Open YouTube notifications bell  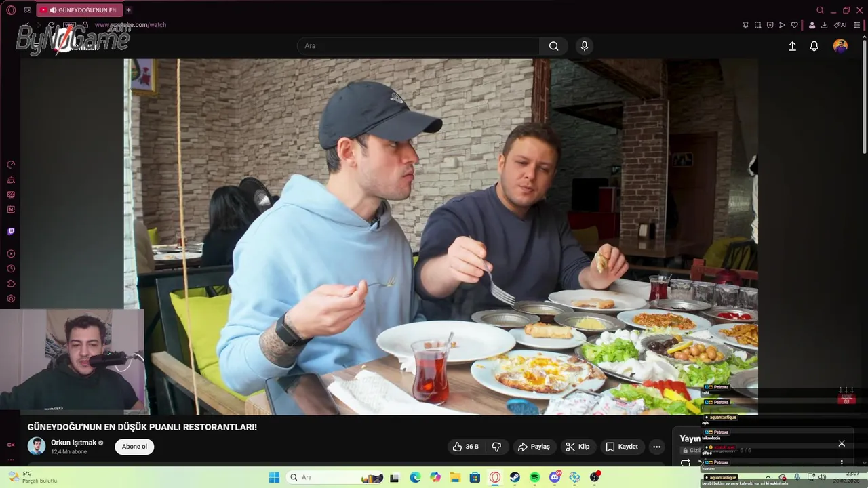(x=814, y=46)
